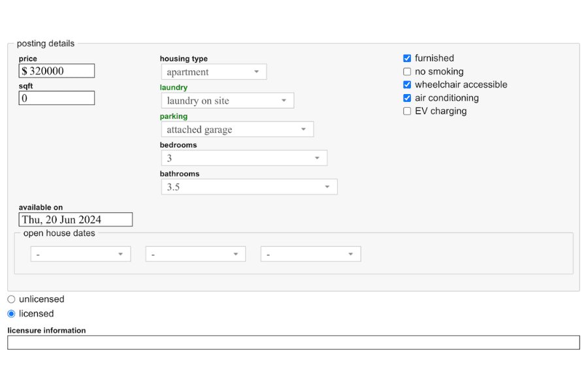
Task: Click the furnished label text
Action: 434,58
